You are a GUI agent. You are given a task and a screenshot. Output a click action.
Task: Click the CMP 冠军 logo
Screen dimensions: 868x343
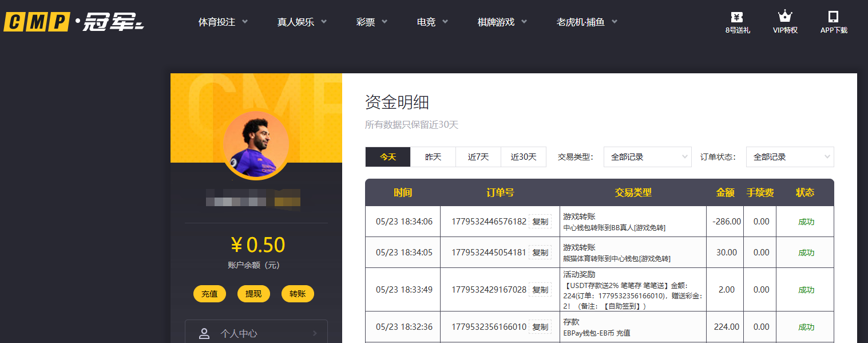click(74, 22)
